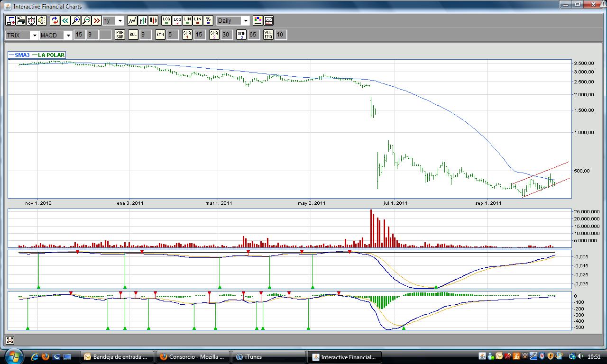
Task: Click the refresh chart data icon
Action: 55,20
